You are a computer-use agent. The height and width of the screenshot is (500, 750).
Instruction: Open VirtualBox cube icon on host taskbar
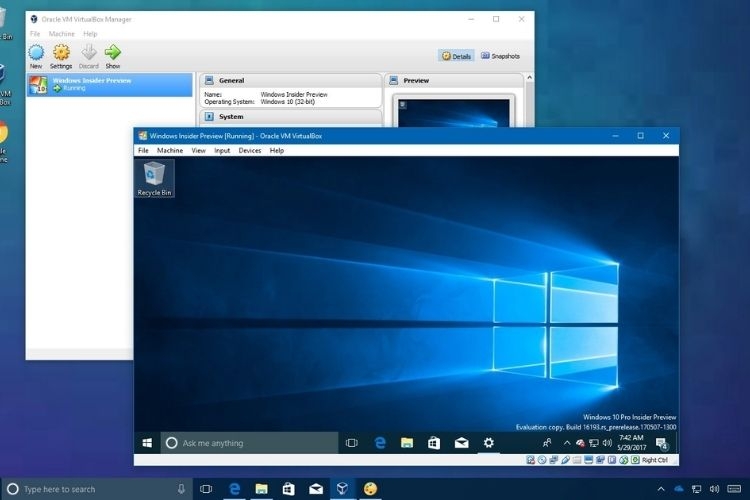click(x=342, y=489)
